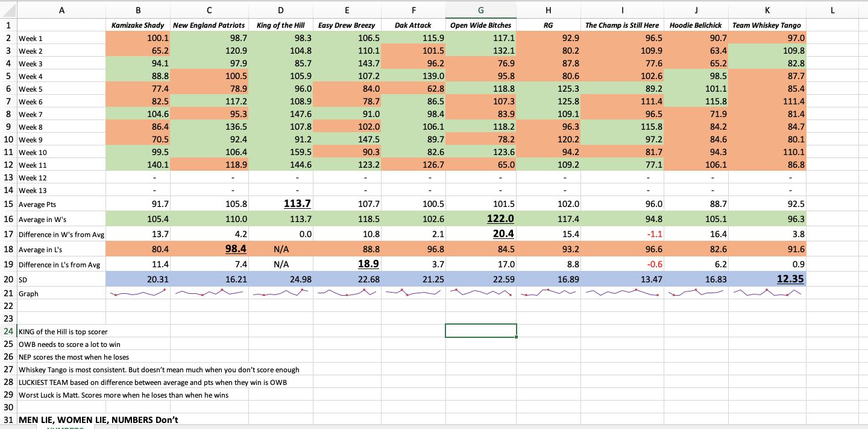Click the N/A Average in L's cell
The height and width of the screenshot is (429, 868).
(280, 249)
